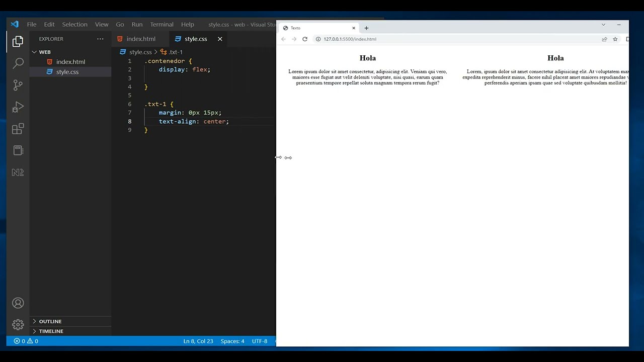Click the VS Code logo icon
This screenshot has width=644, height=362.
[x=15, y=24]
